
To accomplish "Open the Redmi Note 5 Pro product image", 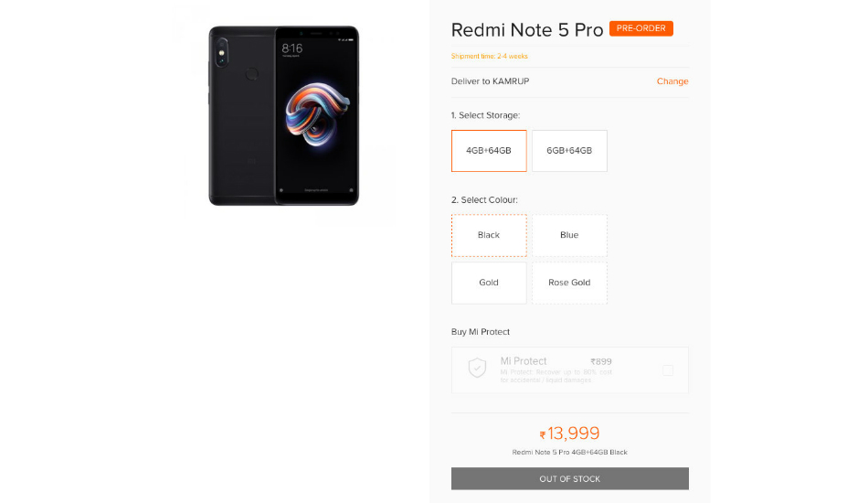I will click(x=284, y=115).
